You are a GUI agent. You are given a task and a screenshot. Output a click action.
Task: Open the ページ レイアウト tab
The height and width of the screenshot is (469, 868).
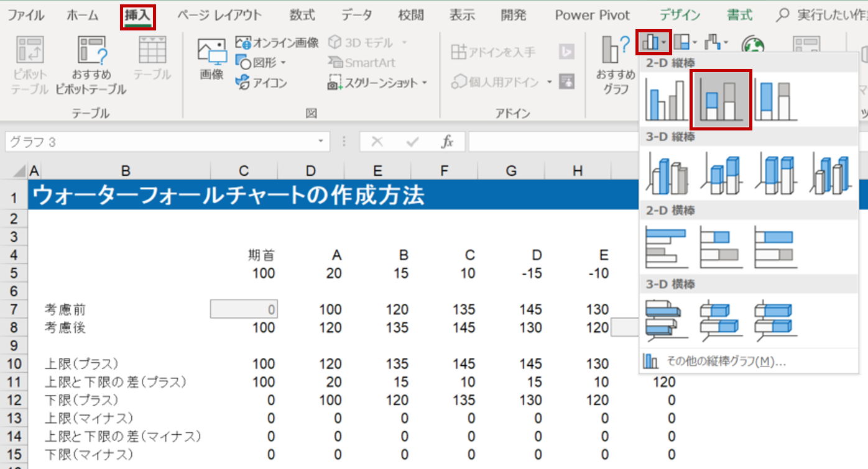pyautogui.click(x=219, y=16)
